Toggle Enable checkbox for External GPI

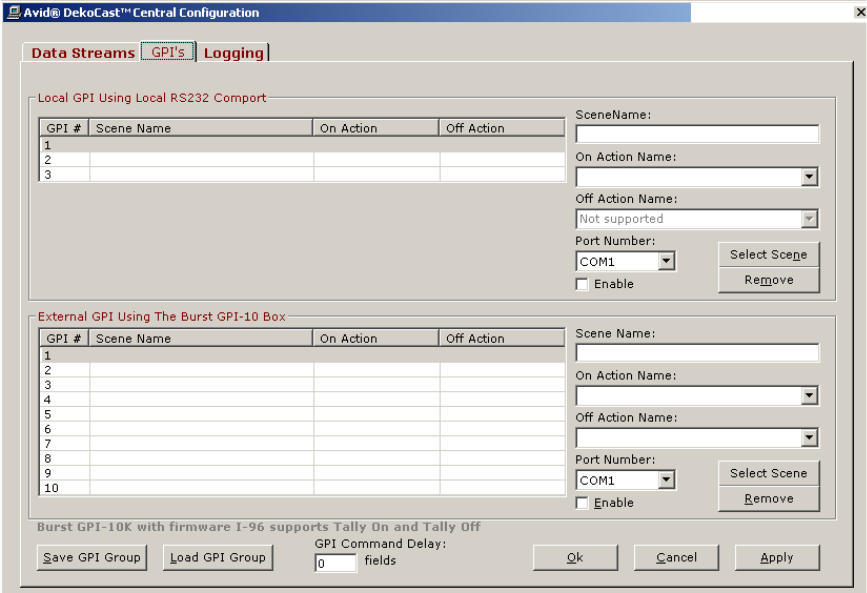pos(582,503)
